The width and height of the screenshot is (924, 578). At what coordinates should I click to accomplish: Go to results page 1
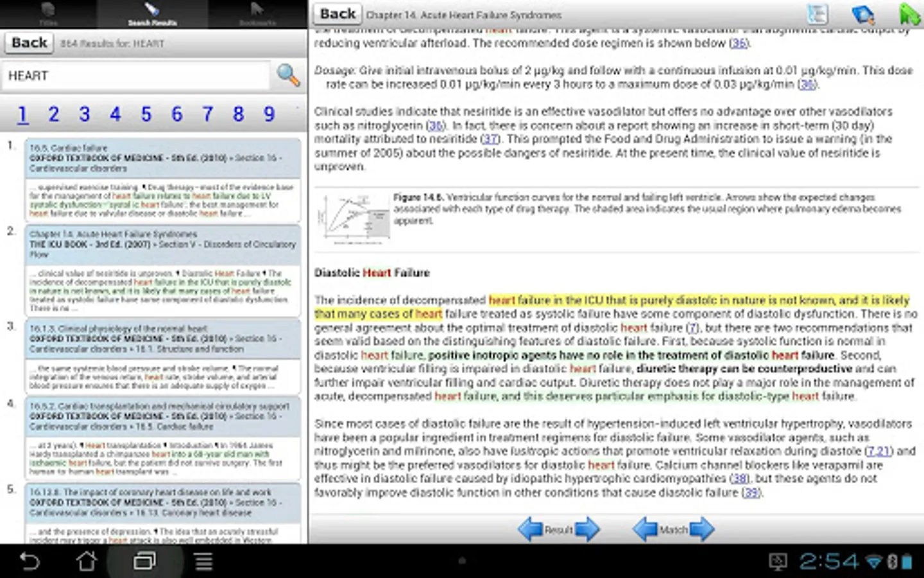point(22,114)
